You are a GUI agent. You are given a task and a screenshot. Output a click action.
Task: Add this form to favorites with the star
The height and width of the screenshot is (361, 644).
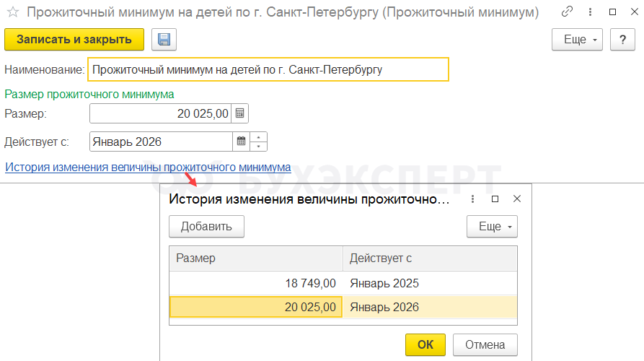[12, 12]
